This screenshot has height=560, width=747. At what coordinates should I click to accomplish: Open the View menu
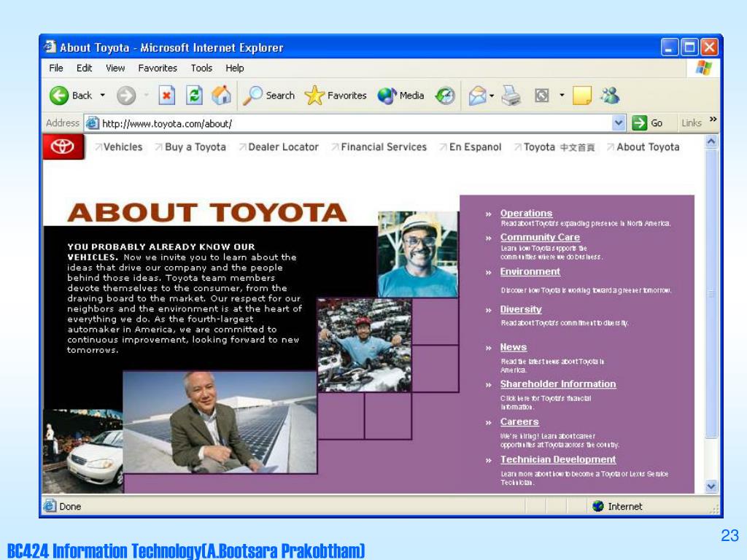click(115, 68)
